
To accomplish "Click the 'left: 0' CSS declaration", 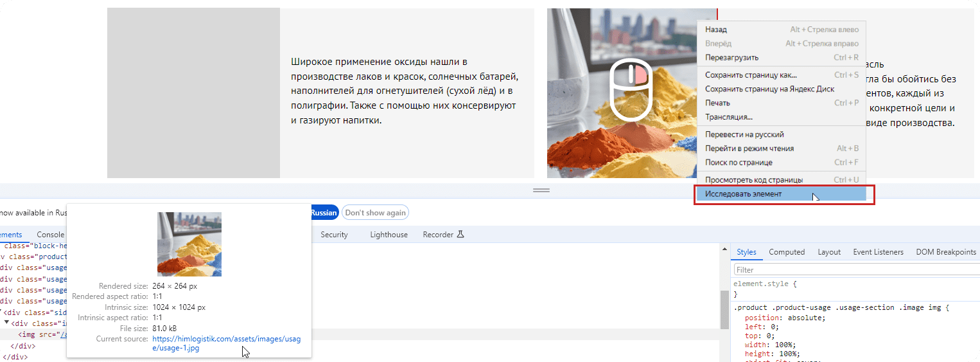I will point(761,327).
